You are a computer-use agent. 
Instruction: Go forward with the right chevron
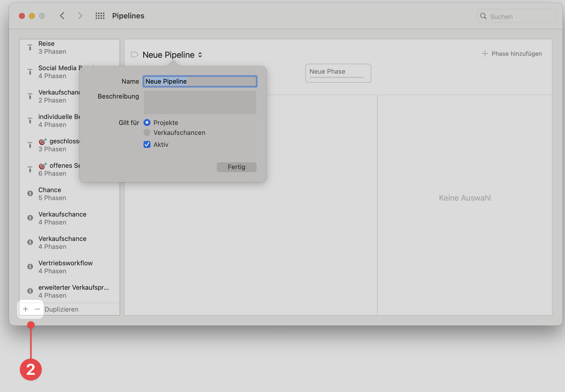tap(80, 16)
